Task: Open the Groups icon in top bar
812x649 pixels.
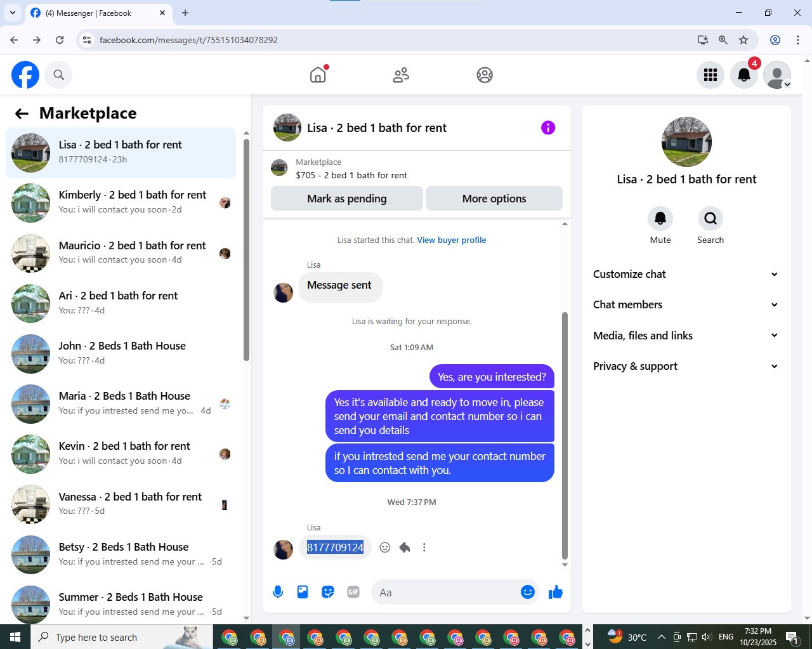Action: tap(485, 75)
